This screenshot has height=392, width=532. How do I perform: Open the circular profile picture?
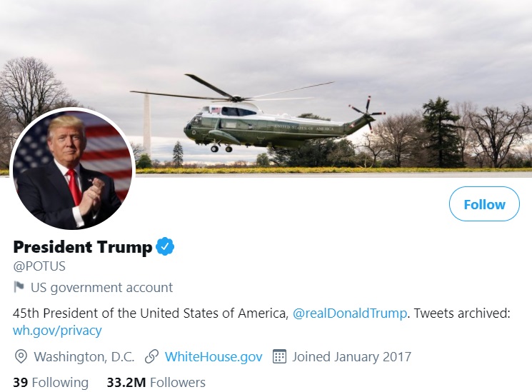pos(73,169)
